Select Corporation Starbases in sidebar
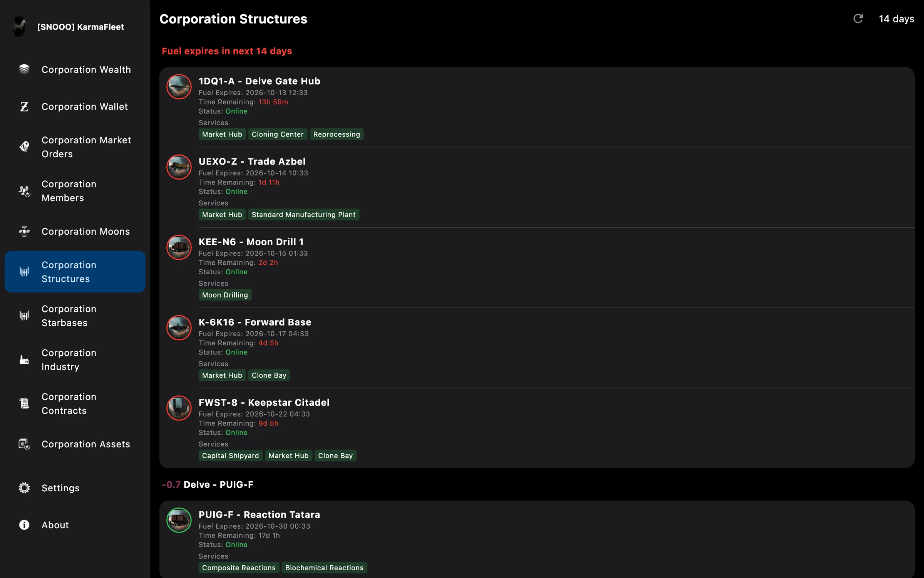Screen dimensions: 924x578 pyautogui.click(x=75, y=316)
